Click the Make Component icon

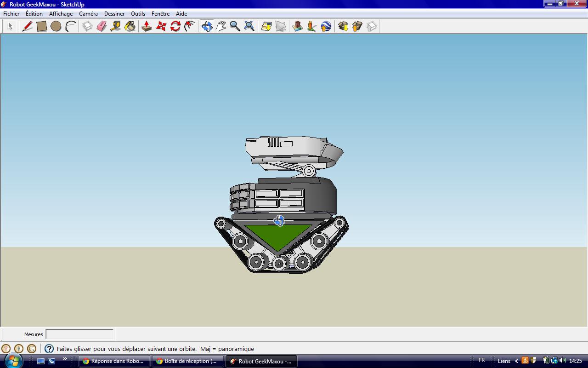[87, 26]
